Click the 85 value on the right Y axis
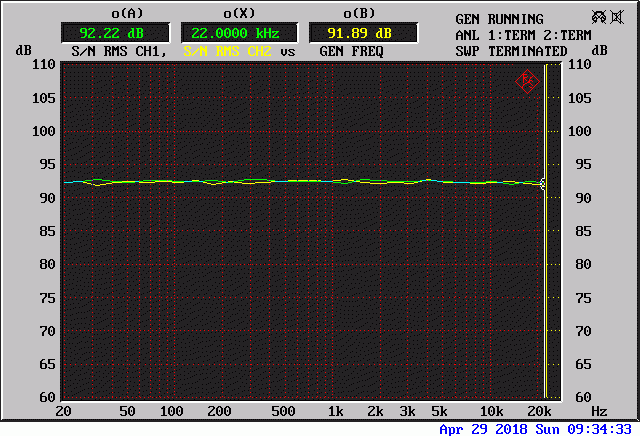Image resolution: width=640 pixels, height=436 pixels. coord(583,231)
